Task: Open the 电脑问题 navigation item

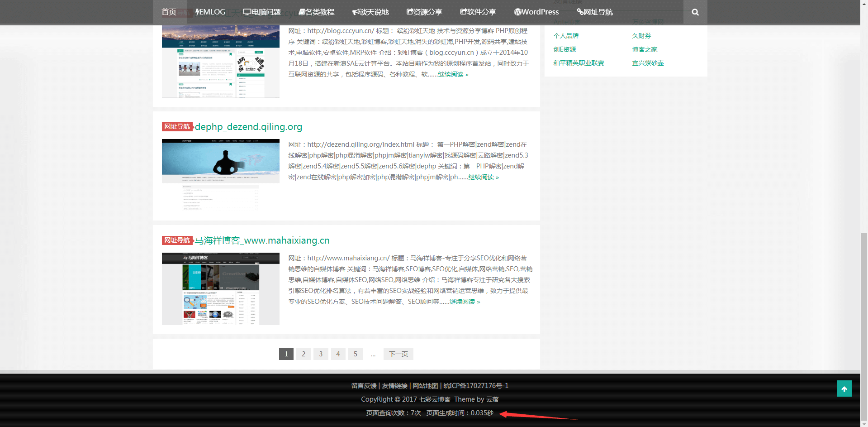Action: pyautogui.click(x=262, y=12)
